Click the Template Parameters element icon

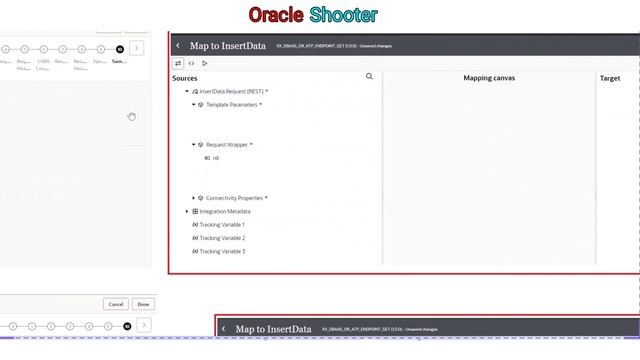[x=201, y=105]
